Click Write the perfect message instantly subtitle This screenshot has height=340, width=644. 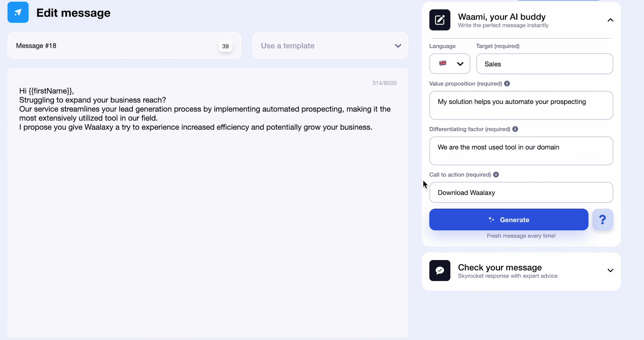point(503,25)
